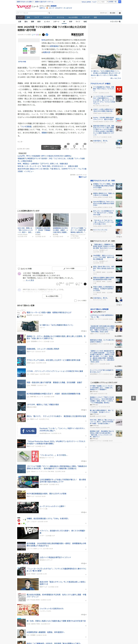Image resolution: width=138 pixels, height=644 pixels.
Task: Share first comment via X icon
Action: point(85,284)
